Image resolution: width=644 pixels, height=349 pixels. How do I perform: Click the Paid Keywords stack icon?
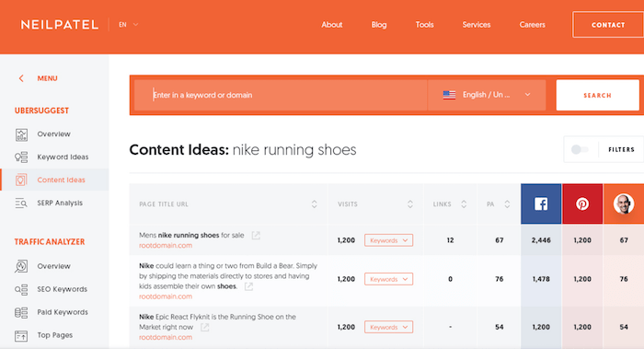pyautogui.click(x=21, y=312)
